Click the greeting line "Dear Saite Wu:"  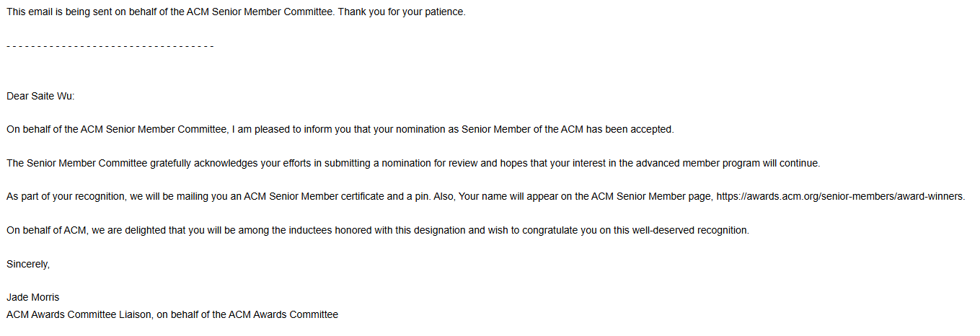40,96
